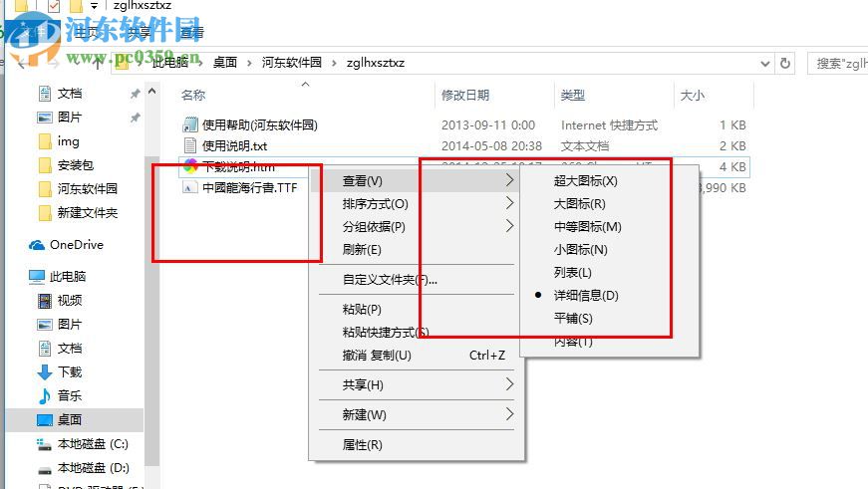868x489 pixels.
Task: Expand the 查看(V) submenu arrow
Action: 509,180
